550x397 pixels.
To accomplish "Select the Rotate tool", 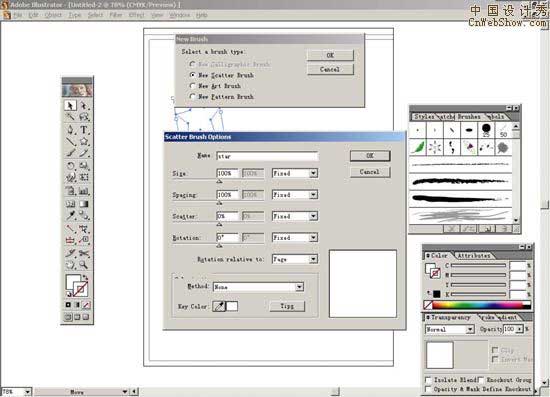I will tap(70, 166).
